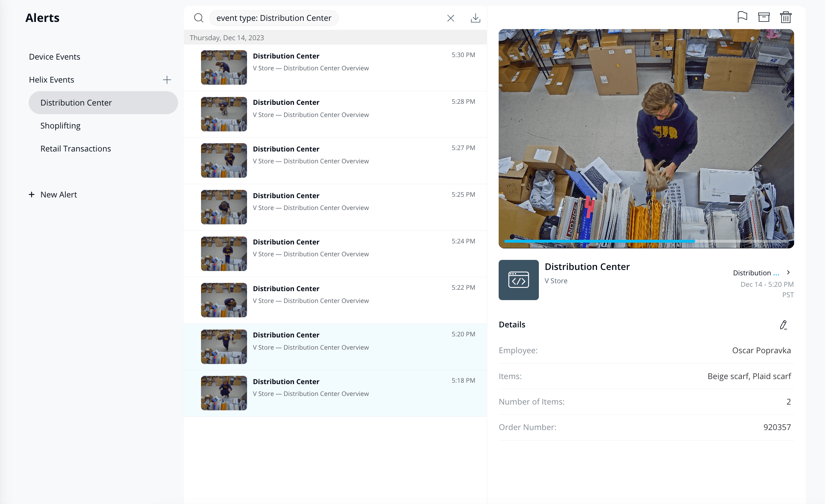Click the event type search field
The height and width of the screenshot is (504, 825).
tap(274, 18)
